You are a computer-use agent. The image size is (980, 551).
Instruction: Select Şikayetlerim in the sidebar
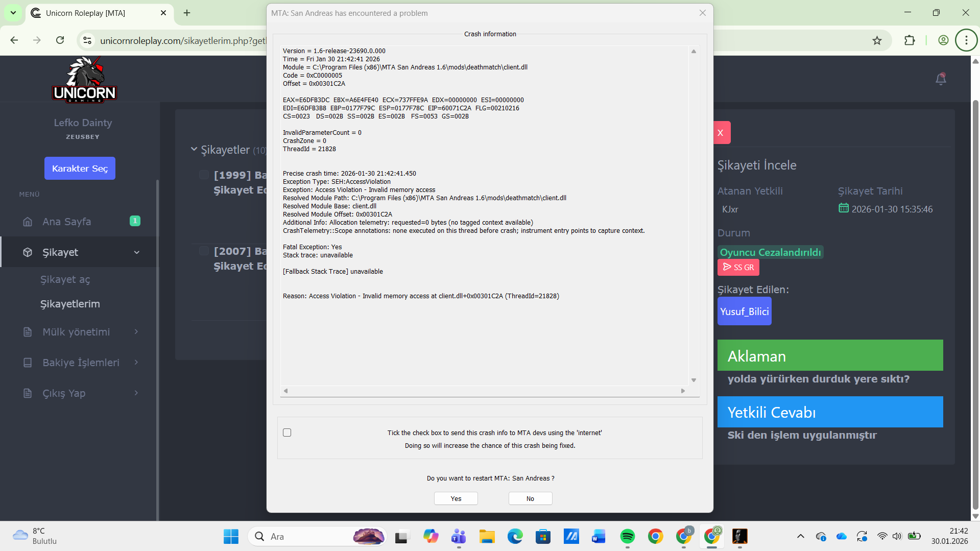click(x=70, y=304)
